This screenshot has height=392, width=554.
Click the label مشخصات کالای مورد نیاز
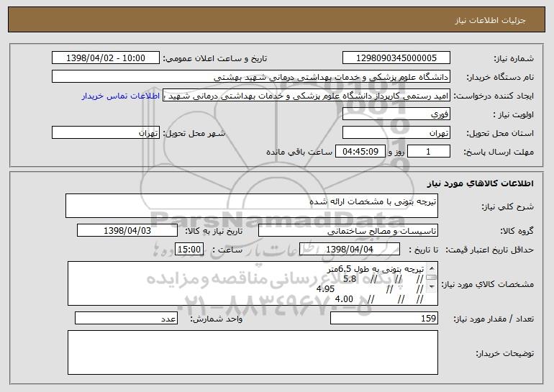coord(489,284)
